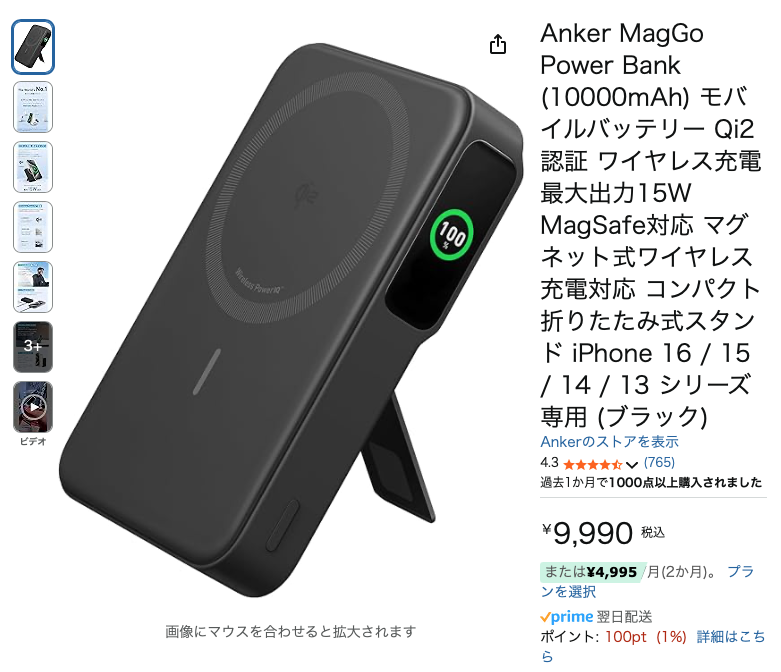The image size is (781, 672).
Task: Click the ビデオ label under video thumbnail
Action: coord(33,441)
